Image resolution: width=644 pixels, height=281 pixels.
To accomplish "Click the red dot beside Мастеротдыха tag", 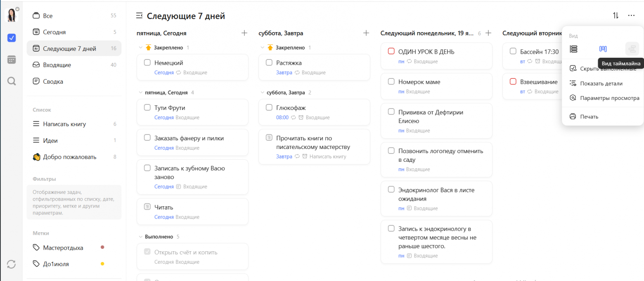I will click(x=102, y=248).
